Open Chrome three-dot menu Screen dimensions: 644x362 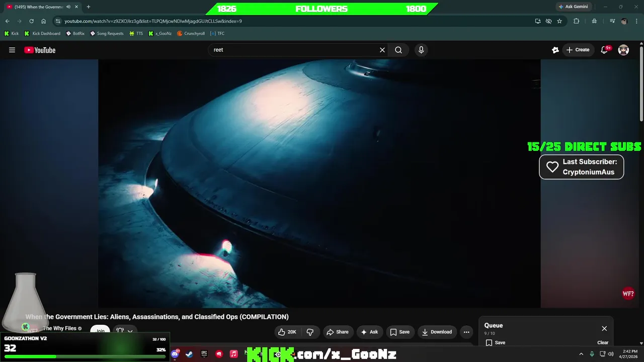pyautogui.click(x=636, y=21)
